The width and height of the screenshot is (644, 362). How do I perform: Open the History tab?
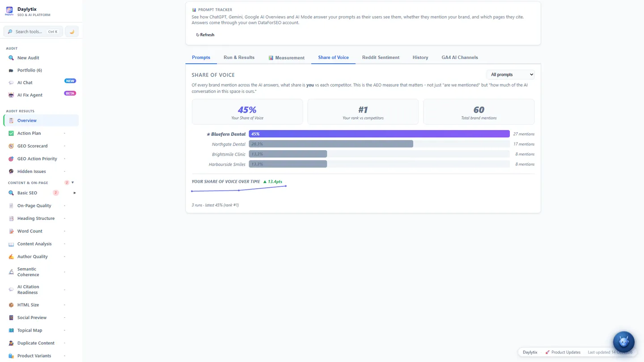[420, 57]
